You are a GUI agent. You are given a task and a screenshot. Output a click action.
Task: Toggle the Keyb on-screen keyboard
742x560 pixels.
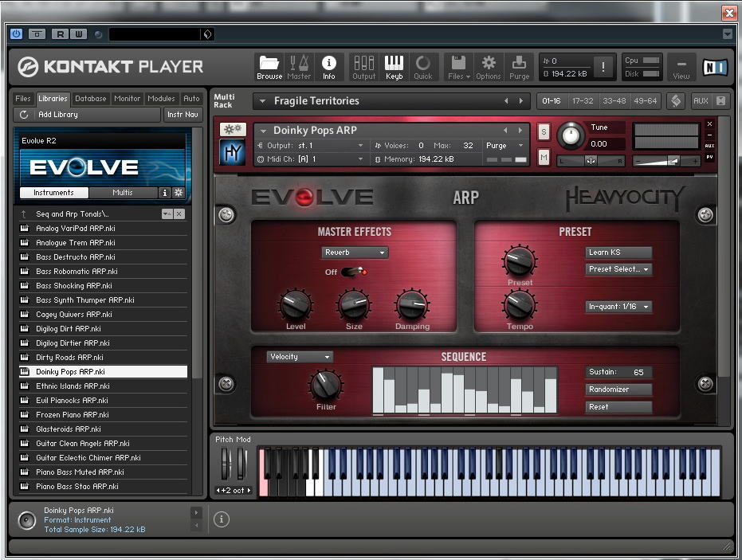(394, 67)
